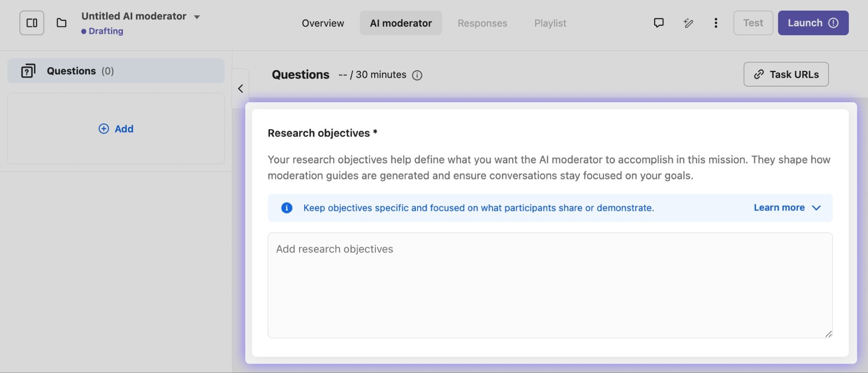Screen dimensions: 868x373
Task: Collapse the left panel with arrow
Action: [x=240, y=89]
